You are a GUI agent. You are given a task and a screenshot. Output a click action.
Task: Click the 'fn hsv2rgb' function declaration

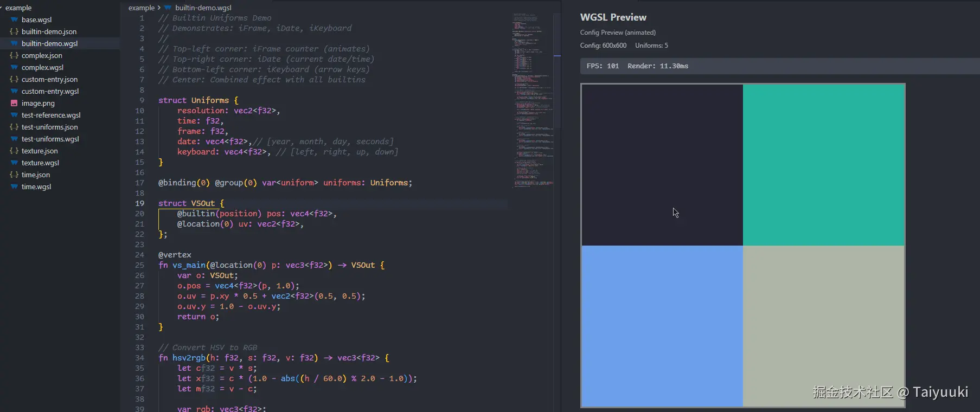click(273, 358)
